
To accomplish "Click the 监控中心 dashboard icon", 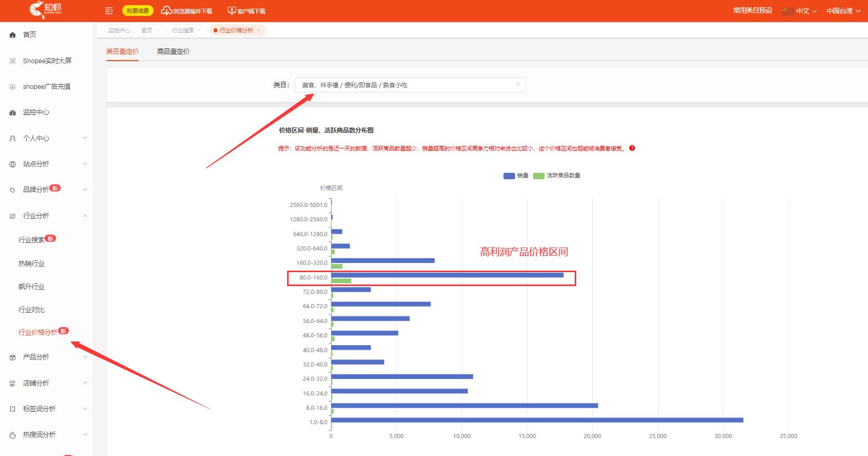I will pos(13,112).
